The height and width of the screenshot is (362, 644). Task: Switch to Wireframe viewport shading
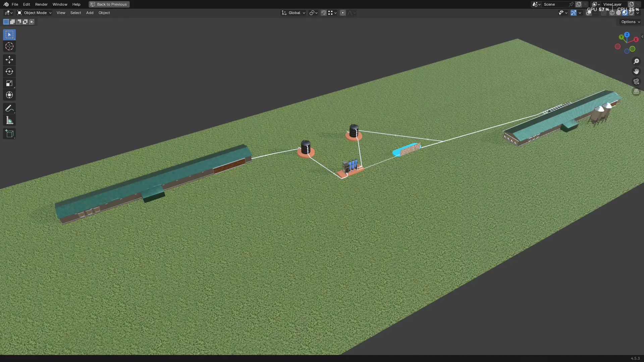[612, 13]
